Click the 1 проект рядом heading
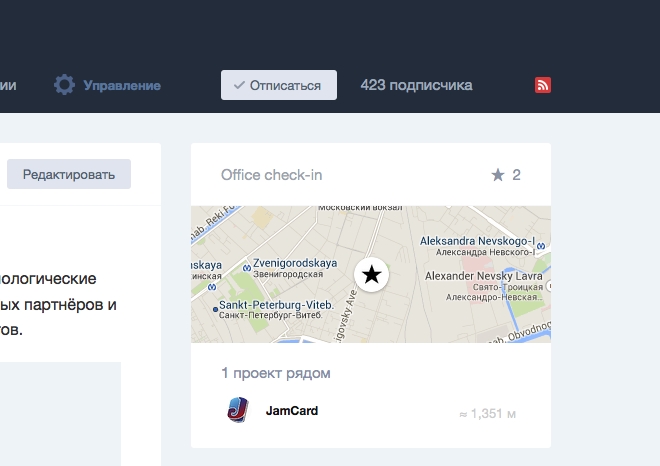Screen dimensions: 660x466 [275, 373]
